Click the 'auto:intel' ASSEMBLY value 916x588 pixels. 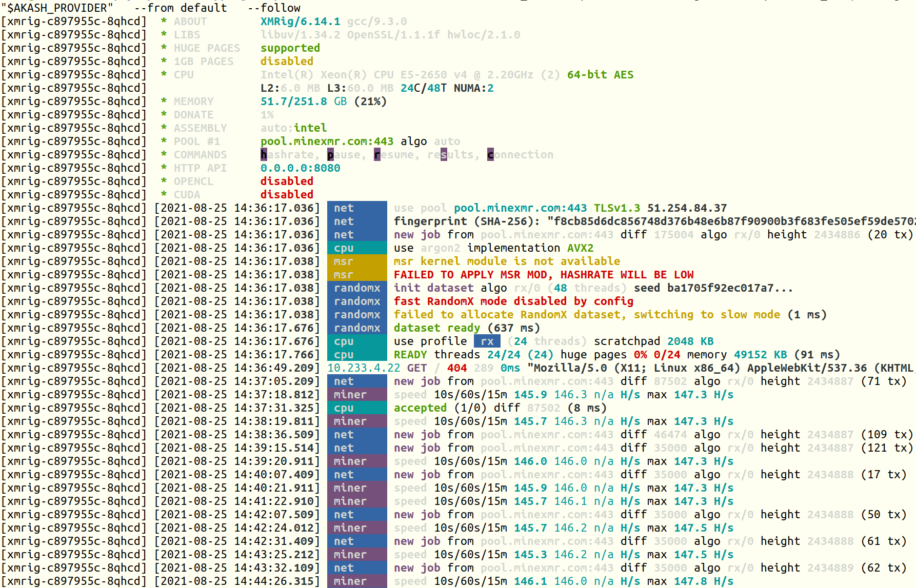coord(293,128)
